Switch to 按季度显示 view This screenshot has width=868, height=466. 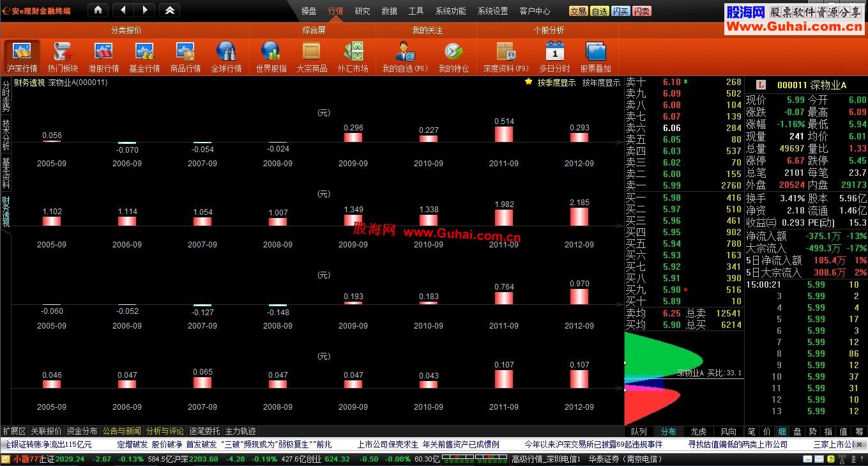coord(556,82)
